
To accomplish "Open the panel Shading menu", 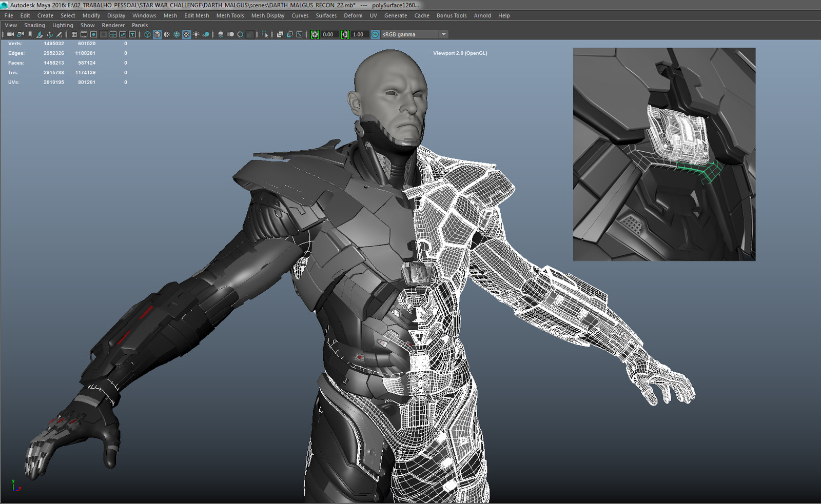I will [34, 25].
